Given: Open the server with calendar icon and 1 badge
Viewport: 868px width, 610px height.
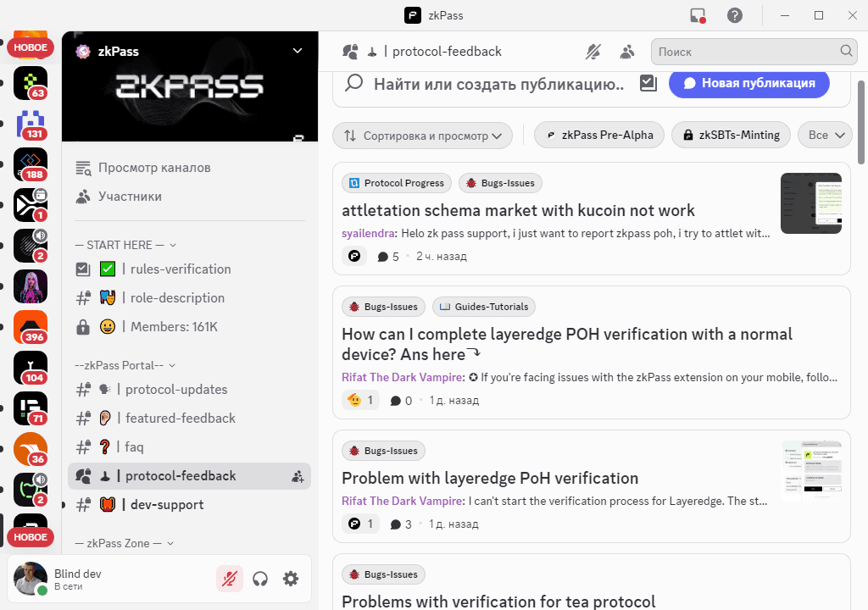Looking at the screenshot, I should [31, 205].
